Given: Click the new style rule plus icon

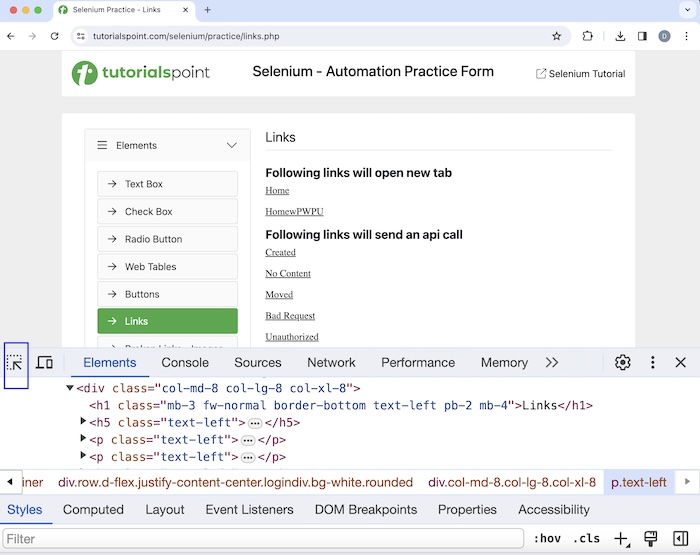Looking at the screenshot, I should 621,539.
